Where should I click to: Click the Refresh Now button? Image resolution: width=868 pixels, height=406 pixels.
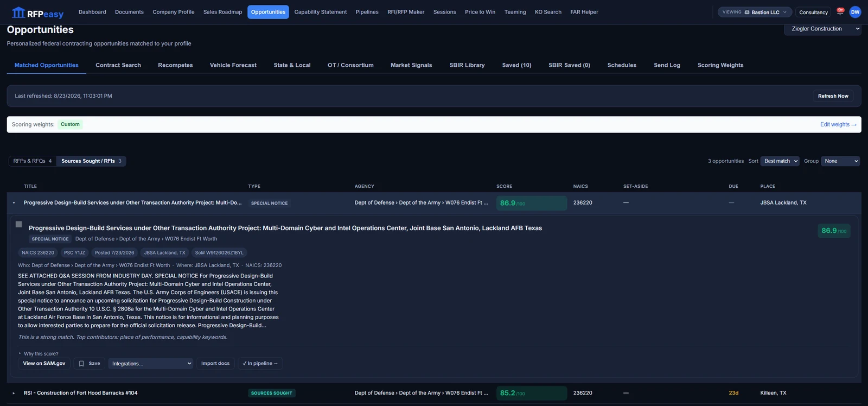click(x=833, y=96)
